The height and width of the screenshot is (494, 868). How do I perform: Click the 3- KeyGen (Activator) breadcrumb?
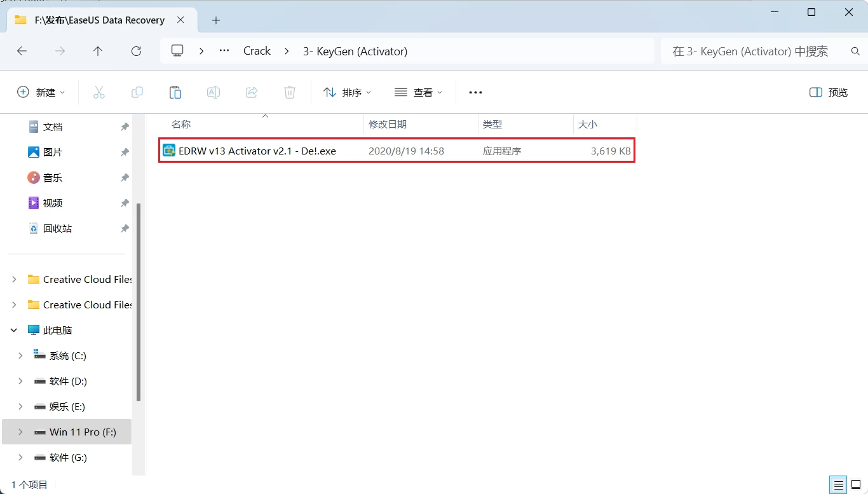[355, 51]
